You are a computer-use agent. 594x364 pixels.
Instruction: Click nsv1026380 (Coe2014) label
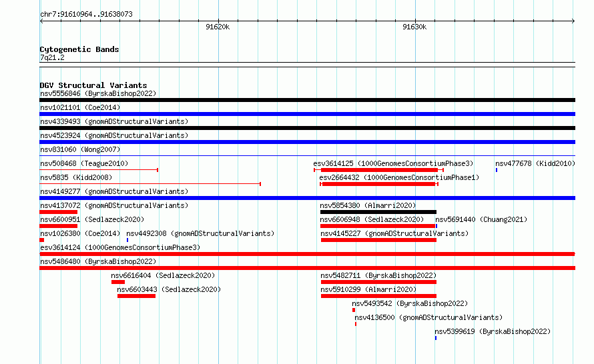80,233
